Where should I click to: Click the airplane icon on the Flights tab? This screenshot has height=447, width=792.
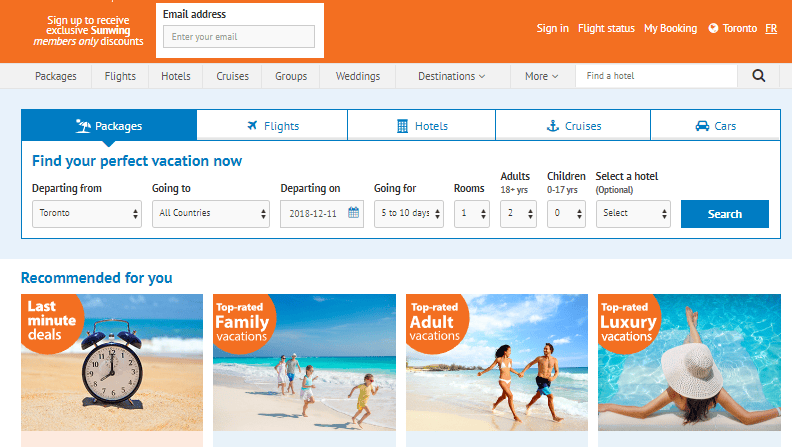tap(252, 125)
